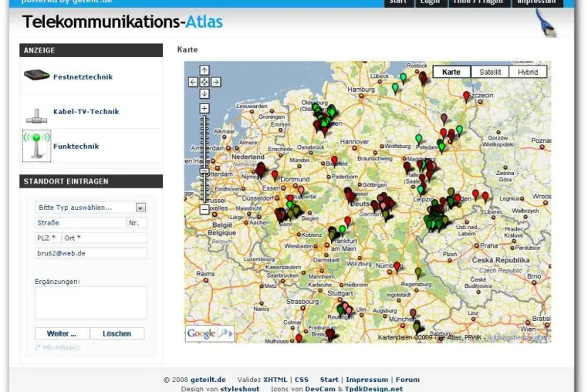This screenshot has width=588, height=392.
Task: Click the red marker near Mulhouse
Action: tap(299, 338)
